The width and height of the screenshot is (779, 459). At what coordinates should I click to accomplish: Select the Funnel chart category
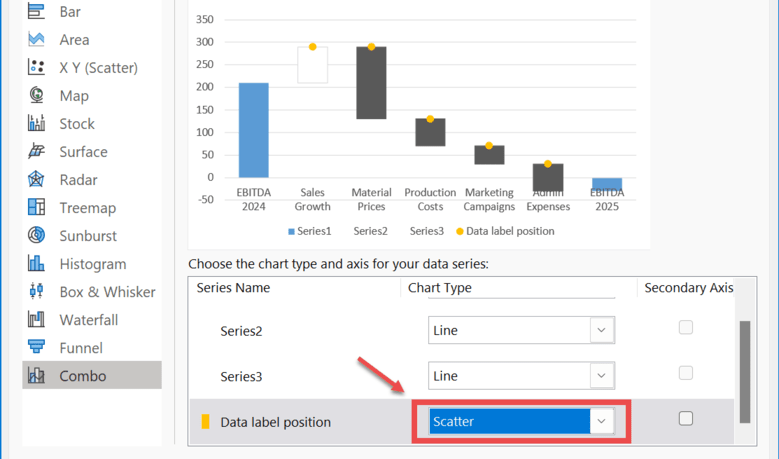point(82,348)
